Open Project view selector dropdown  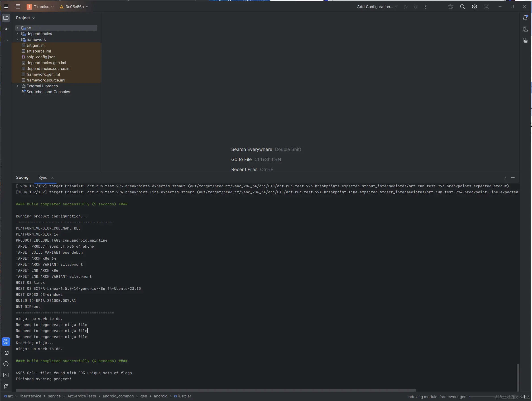pos(25,18)
